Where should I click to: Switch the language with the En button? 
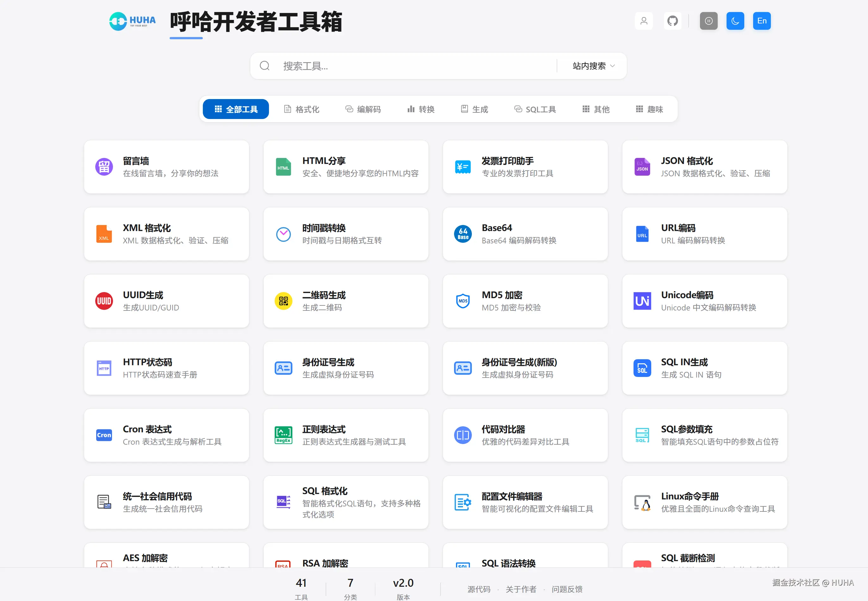pyautogui.click(x=761, y=21)
